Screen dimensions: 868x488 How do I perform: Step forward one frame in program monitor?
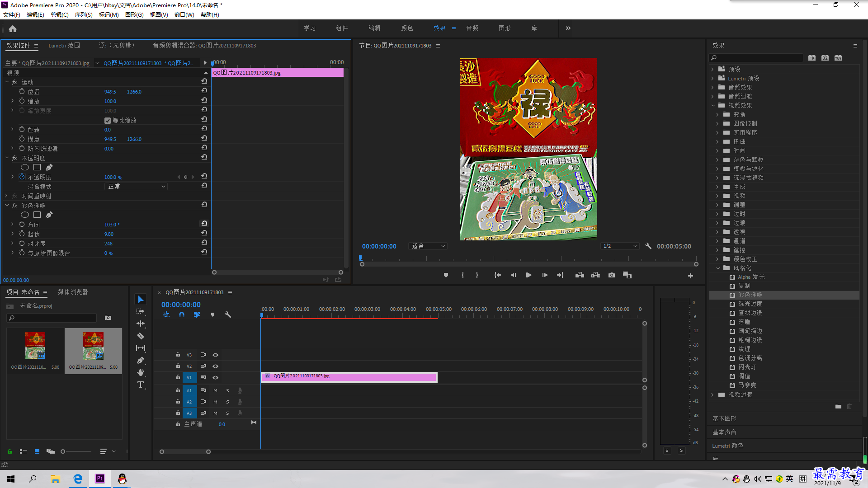coord(545,275)
